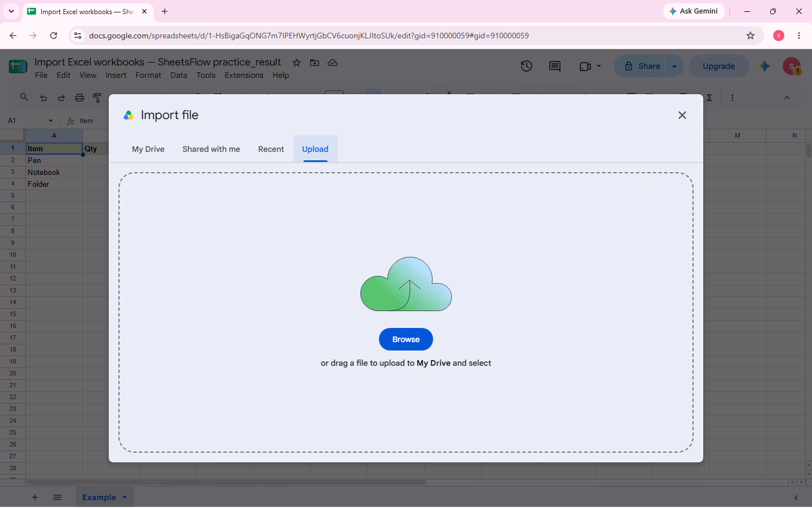
Task: Click the address bar URL
Action: click(309, 36)
